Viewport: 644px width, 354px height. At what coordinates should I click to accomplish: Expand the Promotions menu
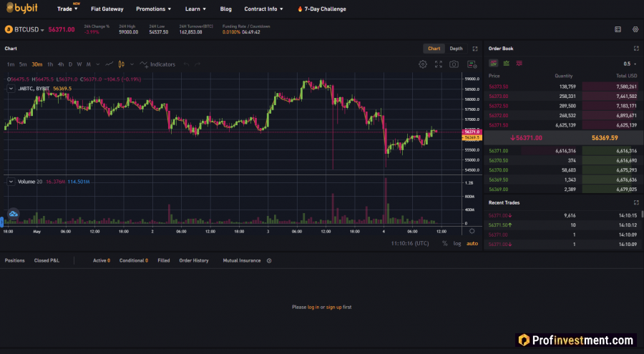coord(154,9)
